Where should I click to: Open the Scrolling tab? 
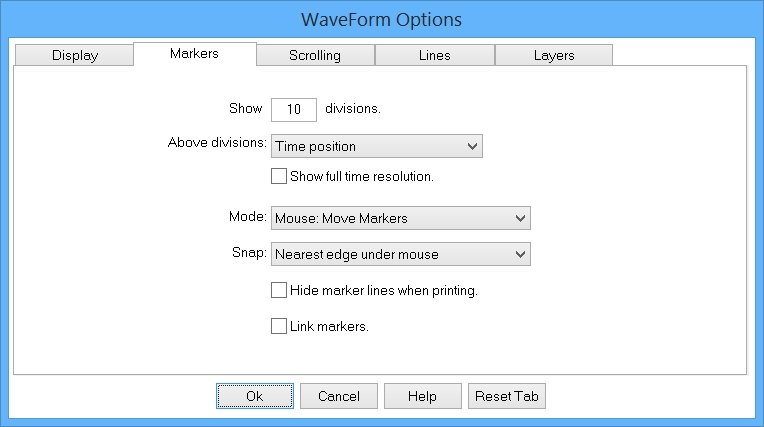point(315,55)
